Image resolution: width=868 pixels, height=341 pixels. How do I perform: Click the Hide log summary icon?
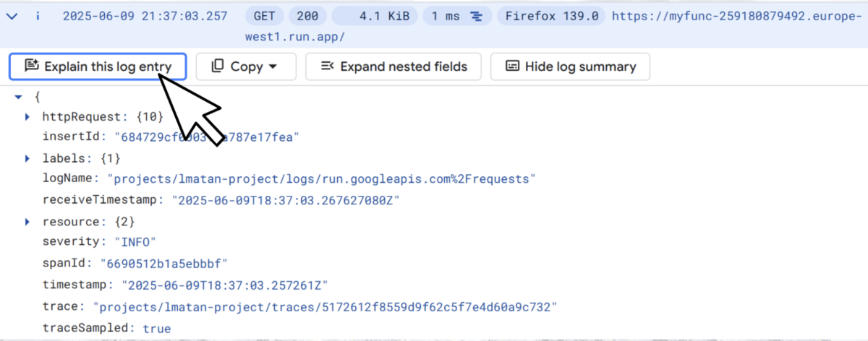(x=512, y=66)
